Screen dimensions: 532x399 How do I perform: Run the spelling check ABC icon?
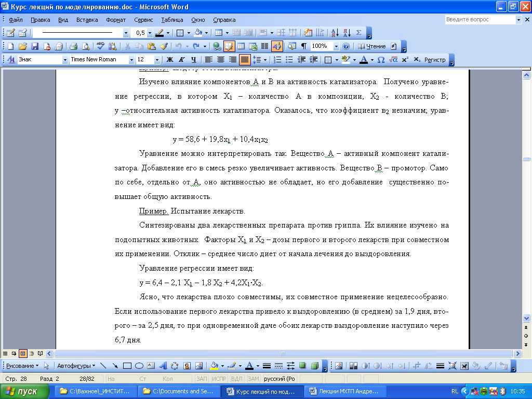coord(100,46)
